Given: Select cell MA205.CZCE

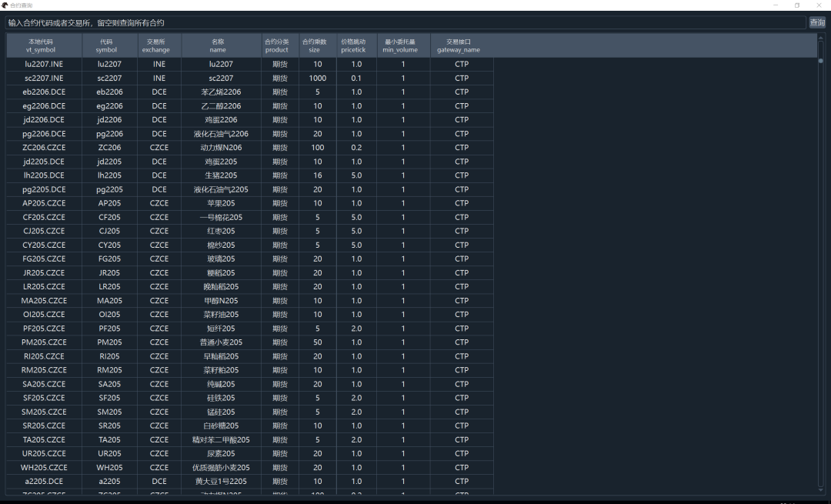Looking at the screenshot, I should pos(44,301).
